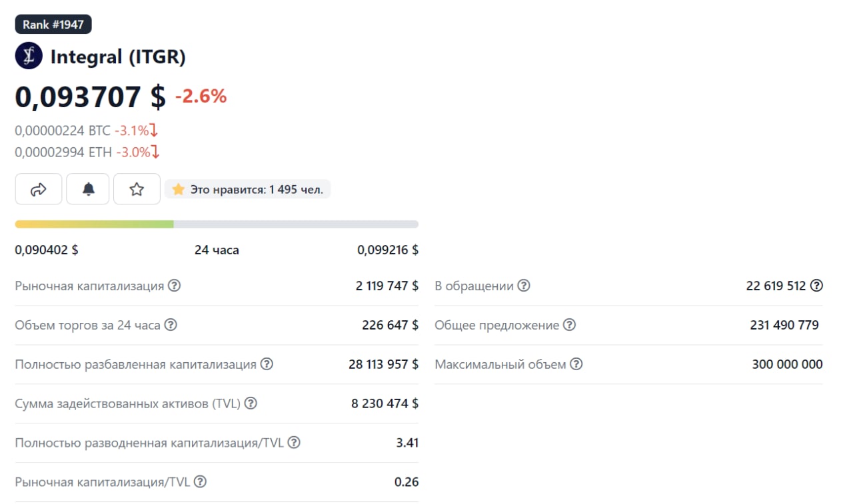Click the BTC price row -3.1%
This screenshot has width=853, height=504.
87,130
